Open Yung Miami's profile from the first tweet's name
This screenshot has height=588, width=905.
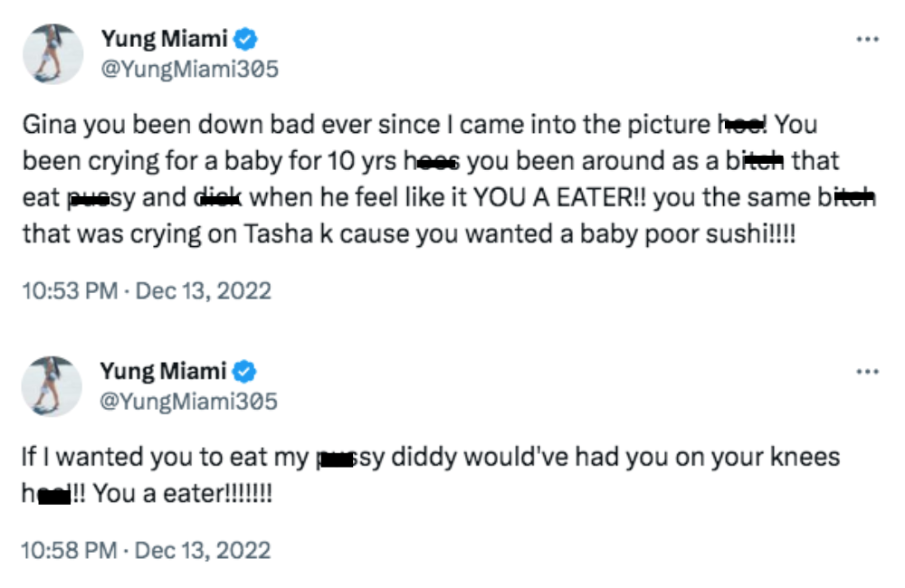tap(163, 40)
